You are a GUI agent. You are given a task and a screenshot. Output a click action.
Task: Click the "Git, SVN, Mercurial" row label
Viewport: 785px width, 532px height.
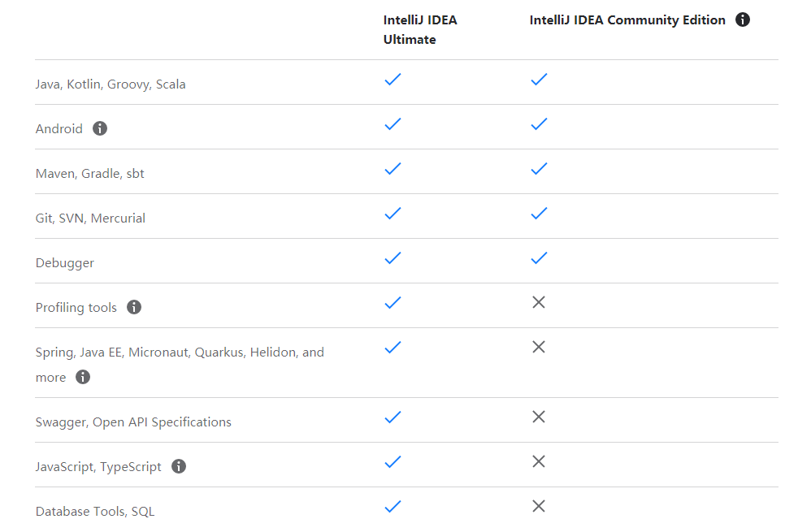91,218
